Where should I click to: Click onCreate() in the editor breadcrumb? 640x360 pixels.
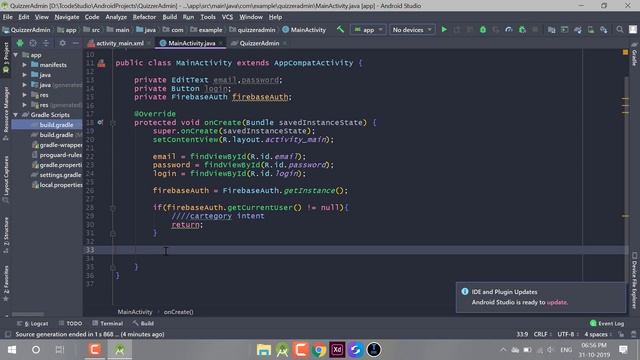(x=179, y=312)
